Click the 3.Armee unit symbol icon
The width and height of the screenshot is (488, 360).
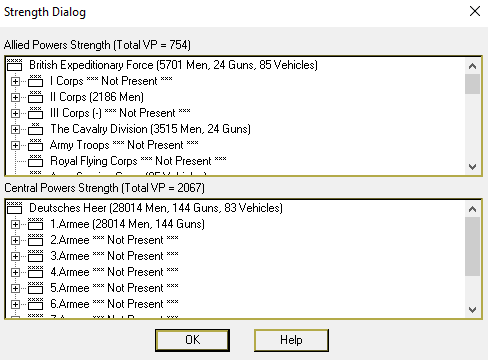[35, 256]
